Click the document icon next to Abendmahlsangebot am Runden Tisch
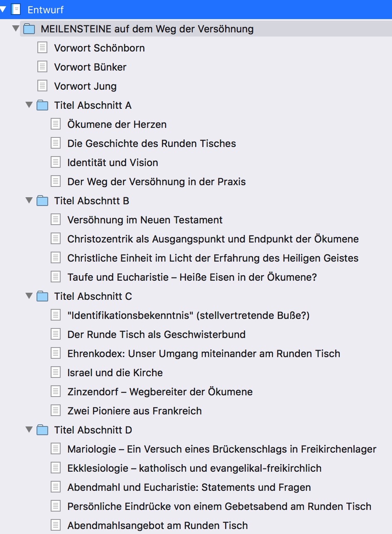Viewport: 392px width, 534px height. click(56, 525)
